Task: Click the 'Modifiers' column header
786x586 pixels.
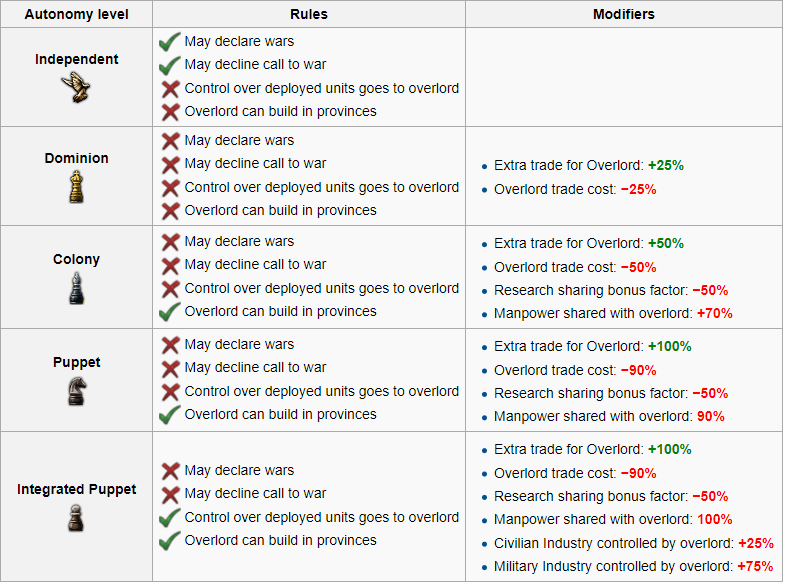Action: coord(623,15)
